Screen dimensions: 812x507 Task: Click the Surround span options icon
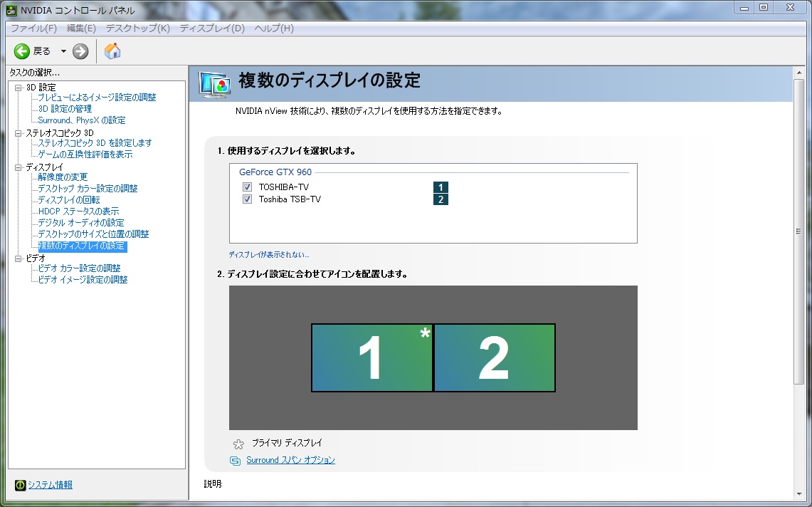[x=235, y=461]
